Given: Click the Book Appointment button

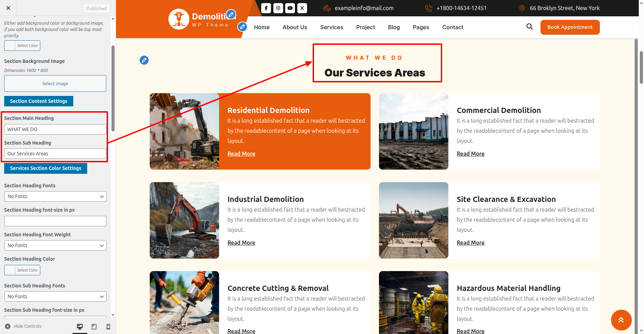Looking at the screenshot, I should tap(570, 27).
